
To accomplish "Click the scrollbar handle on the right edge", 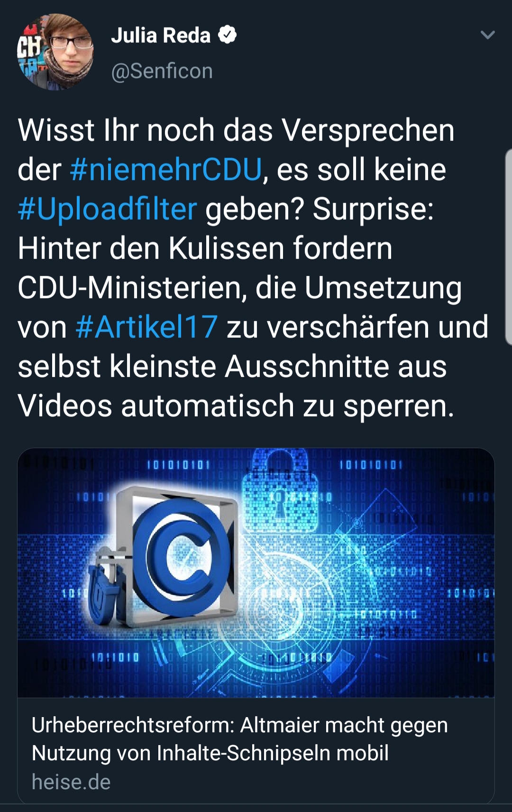I will tap(509, 247).
